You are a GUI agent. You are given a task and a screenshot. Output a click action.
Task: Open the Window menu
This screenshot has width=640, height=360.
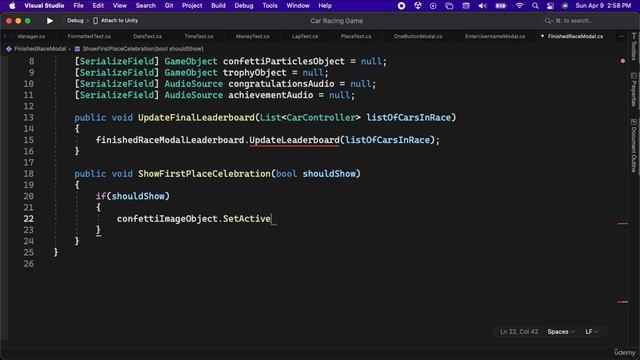coord(298,6)
